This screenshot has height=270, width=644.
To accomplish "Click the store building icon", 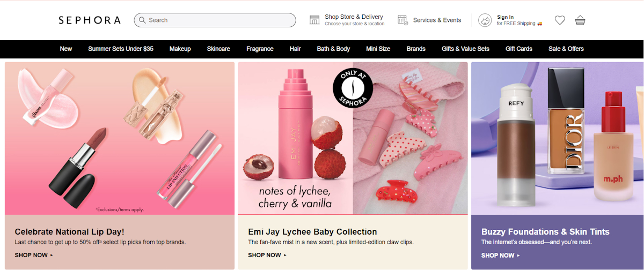I will point(314,20).
